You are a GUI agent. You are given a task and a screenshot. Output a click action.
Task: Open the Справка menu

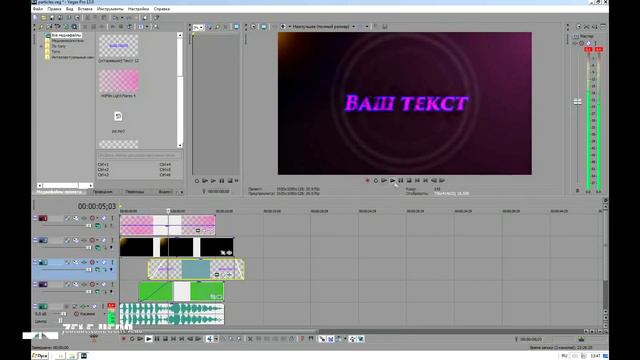[x=162, y=9]
